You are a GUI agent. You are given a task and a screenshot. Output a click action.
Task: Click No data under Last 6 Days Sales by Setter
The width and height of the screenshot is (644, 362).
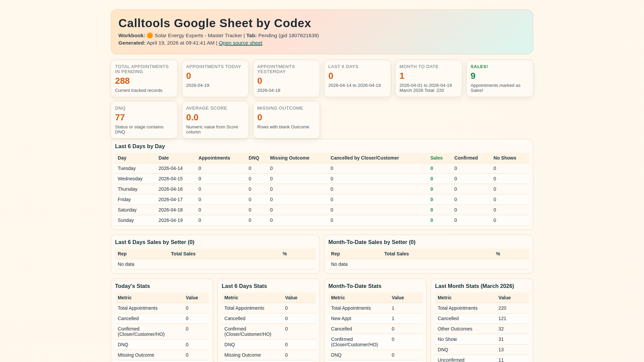(126, 264)
